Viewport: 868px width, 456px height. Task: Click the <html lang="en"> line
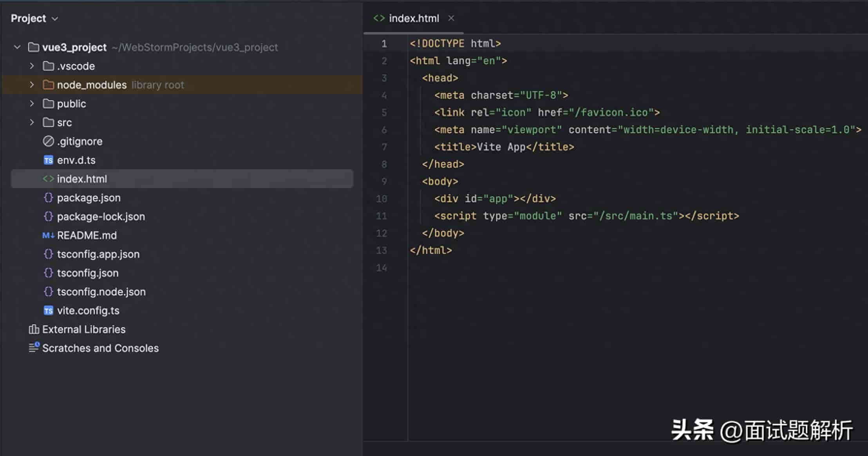pyautogui.click(x=458, y=61)
